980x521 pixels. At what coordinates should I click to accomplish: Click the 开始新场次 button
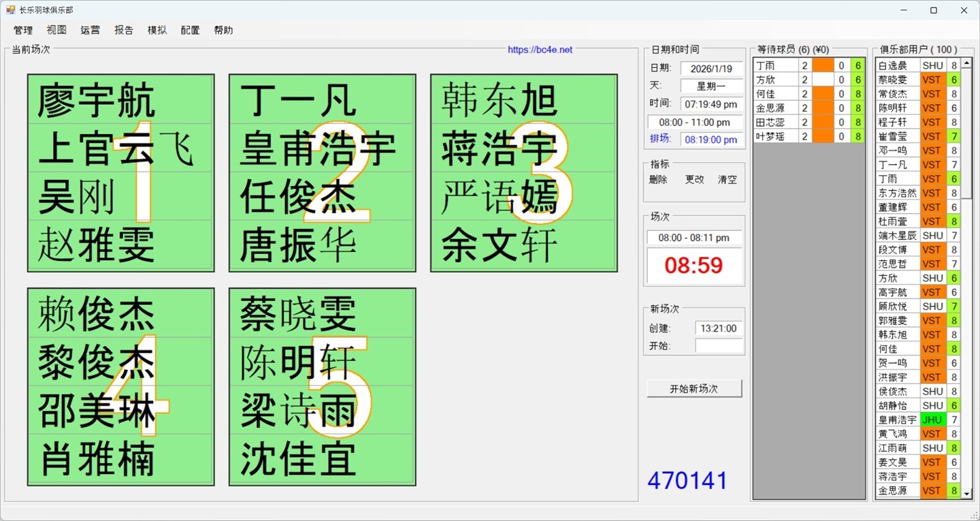click(x=693, y=388)
